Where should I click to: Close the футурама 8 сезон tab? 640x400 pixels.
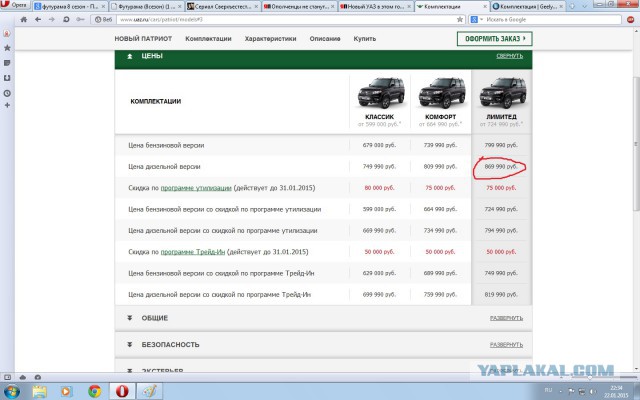click(x=103, y=7)
